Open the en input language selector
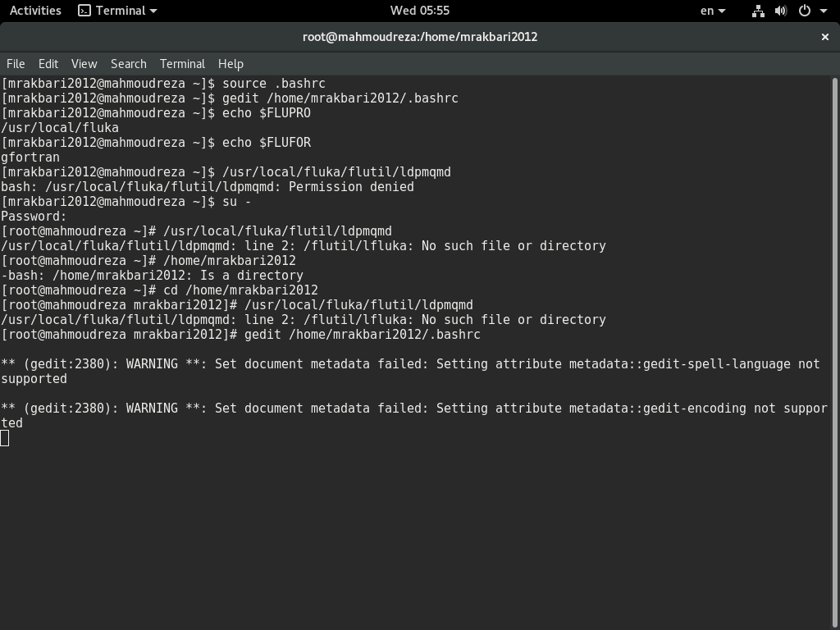The width and height of the screenshot is (840, 630). (x=713, y=11)
